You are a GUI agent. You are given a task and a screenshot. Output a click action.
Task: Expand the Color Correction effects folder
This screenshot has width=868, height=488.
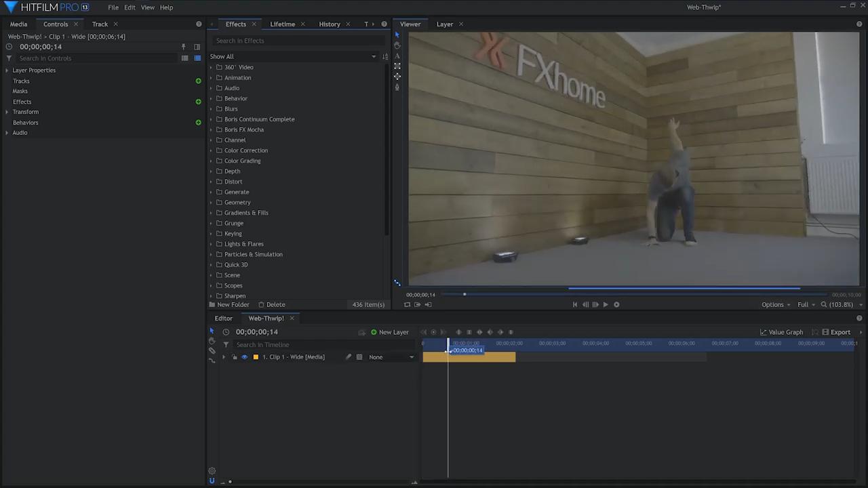(x=211, y=150)
